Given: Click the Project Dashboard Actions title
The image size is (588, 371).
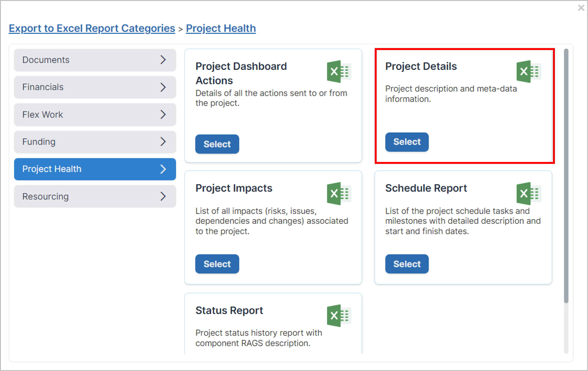Looking at the screenshot, I should [x=241, y=73].
